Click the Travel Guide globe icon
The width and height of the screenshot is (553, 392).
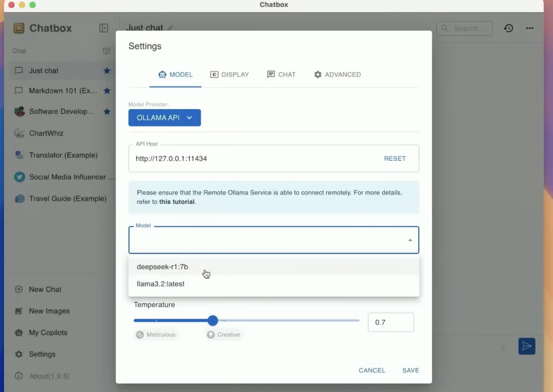coord(19,199)
